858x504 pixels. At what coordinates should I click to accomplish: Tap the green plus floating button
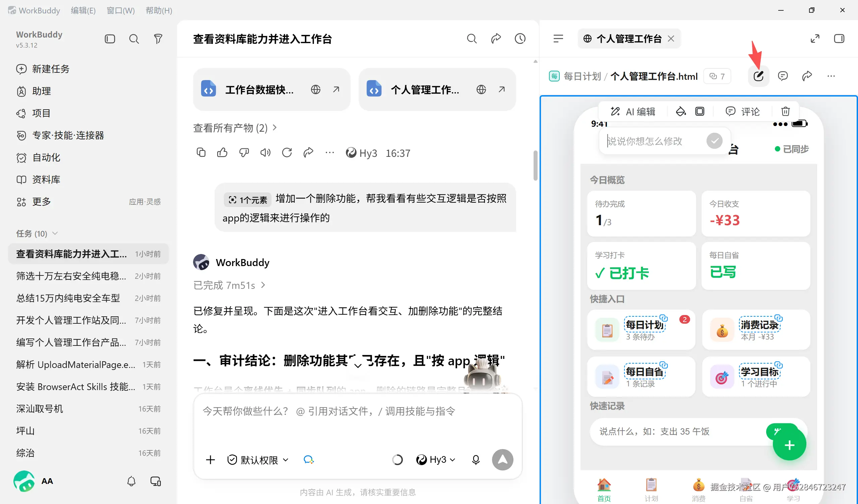789,444
